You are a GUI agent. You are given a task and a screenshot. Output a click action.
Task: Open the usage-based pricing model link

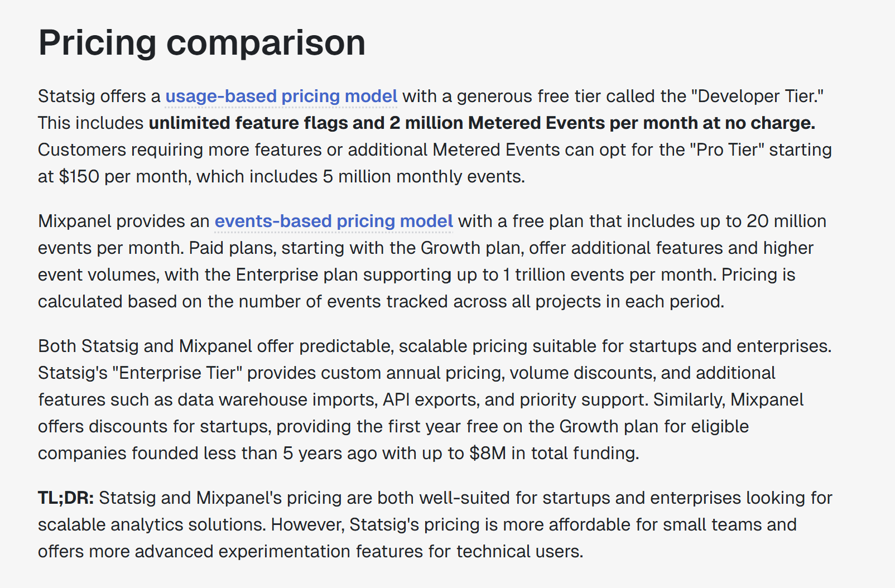281,96
